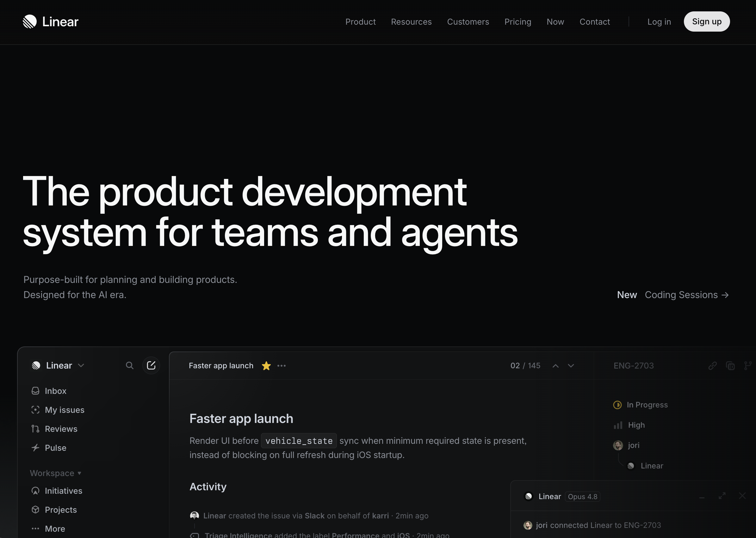Image resolution: width=756 pixels, height=538 pixels.
Task: Change the In Progress status
Action: click(x=640, y=405)
